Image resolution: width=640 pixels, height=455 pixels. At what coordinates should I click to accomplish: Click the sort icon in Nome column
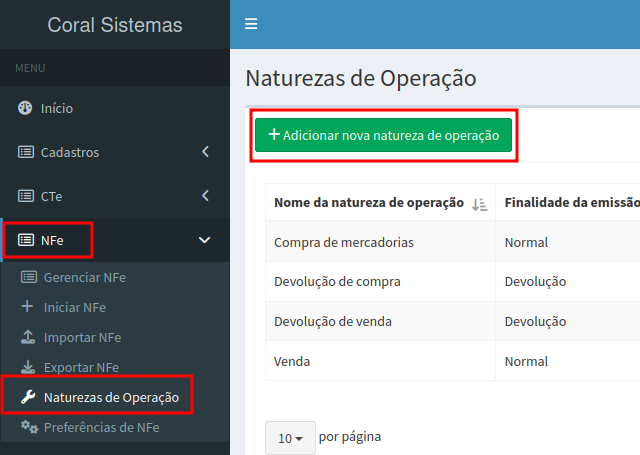(479, 204)
